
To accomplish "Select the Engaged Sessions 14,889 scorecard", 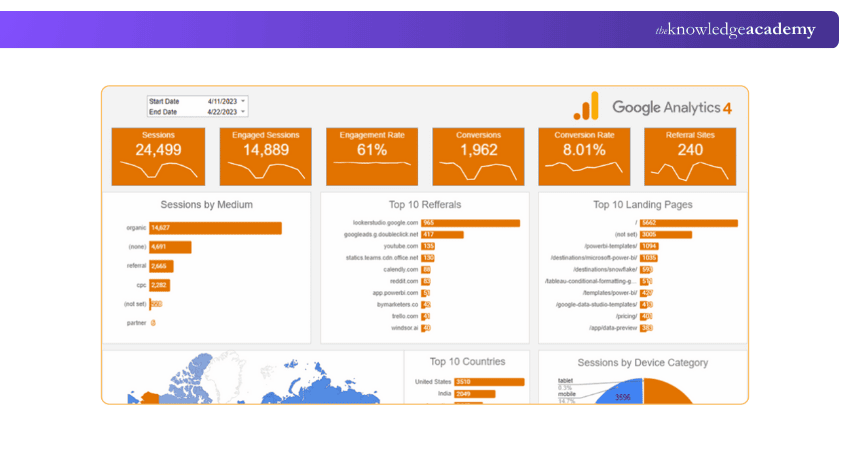I will coord(266,157).
